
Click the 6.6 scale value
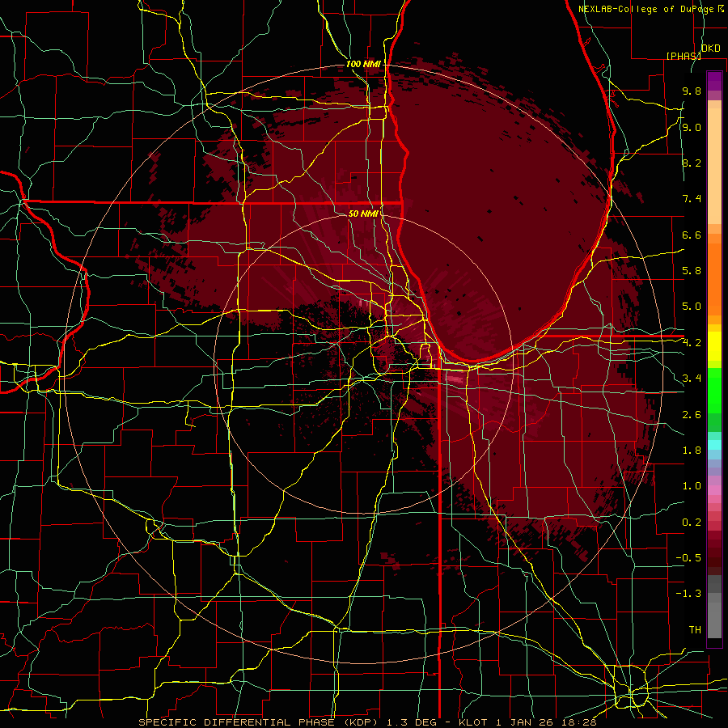pos(692,235)
